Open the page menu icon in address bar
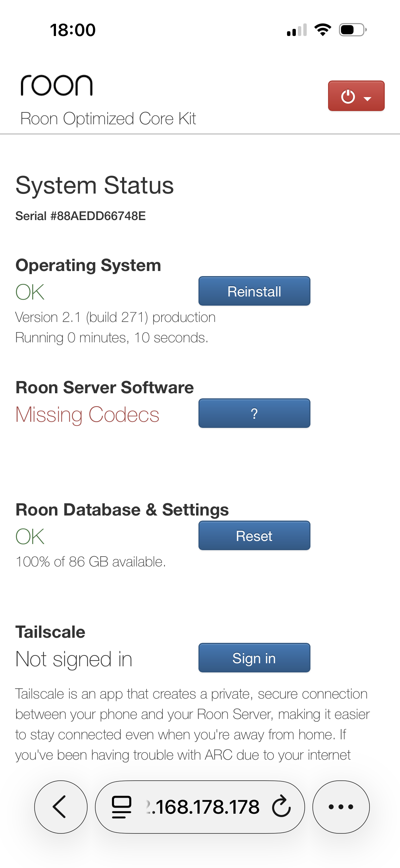Screen dimensions: 400x868 pos(121,807)
